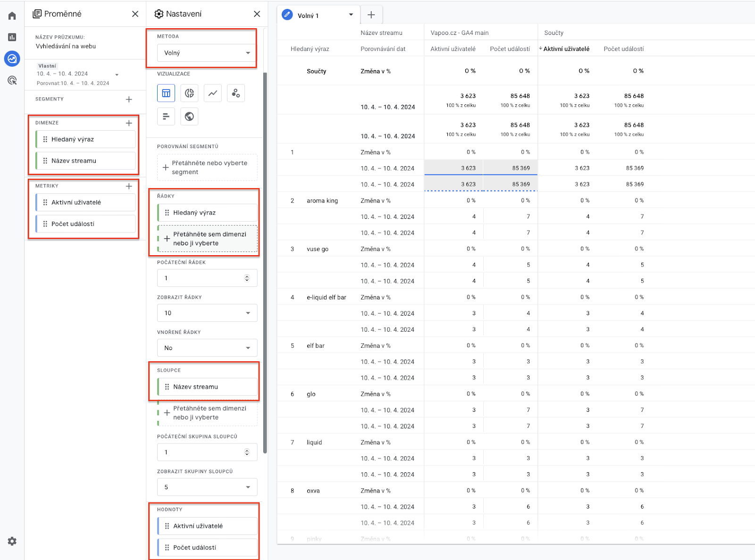Add a dimension via Dimenze plus icon

point(129,123)
